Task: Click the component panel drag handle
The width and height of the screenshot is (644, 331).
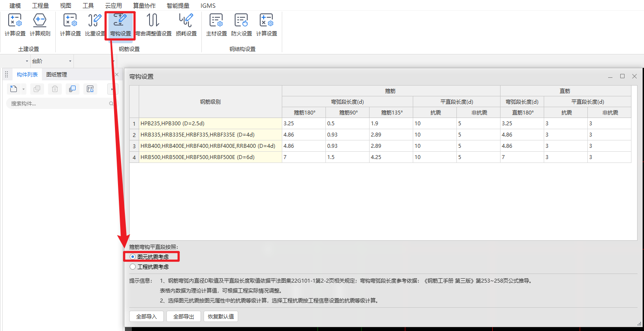Action: [x=6, y=75]
